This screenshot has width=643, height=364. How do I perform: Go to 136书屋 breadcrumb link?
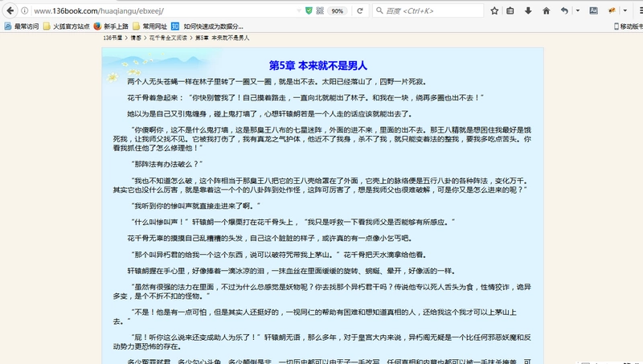(x=113, y=38)
